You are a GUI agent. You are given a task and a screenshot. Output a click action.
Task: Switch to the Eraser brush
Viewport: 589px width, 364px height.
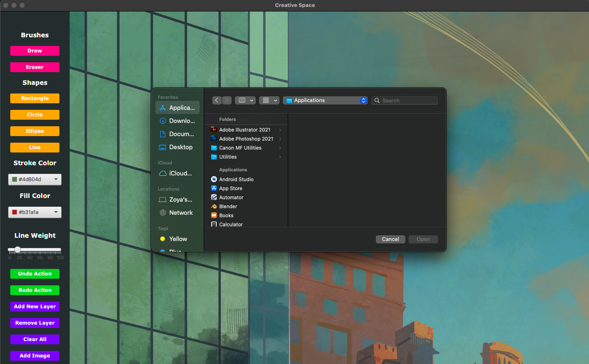(35, 67)
